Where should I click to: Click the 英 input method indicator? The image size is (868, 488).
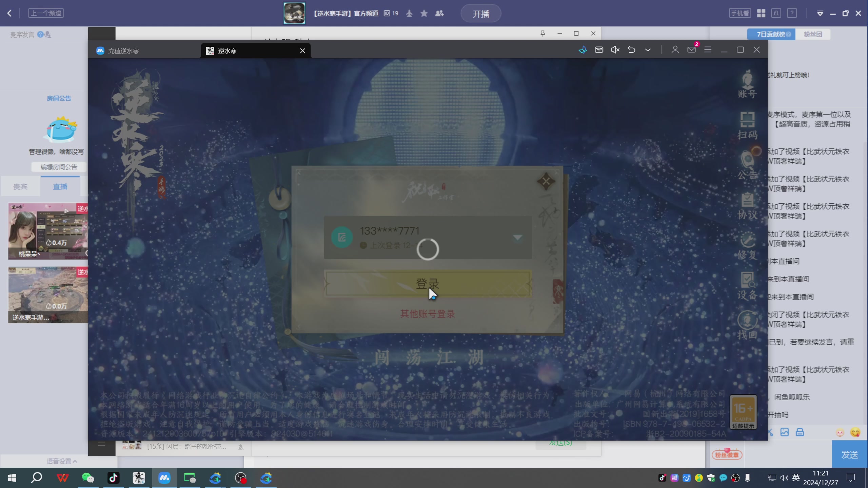(x=796, y=477)
